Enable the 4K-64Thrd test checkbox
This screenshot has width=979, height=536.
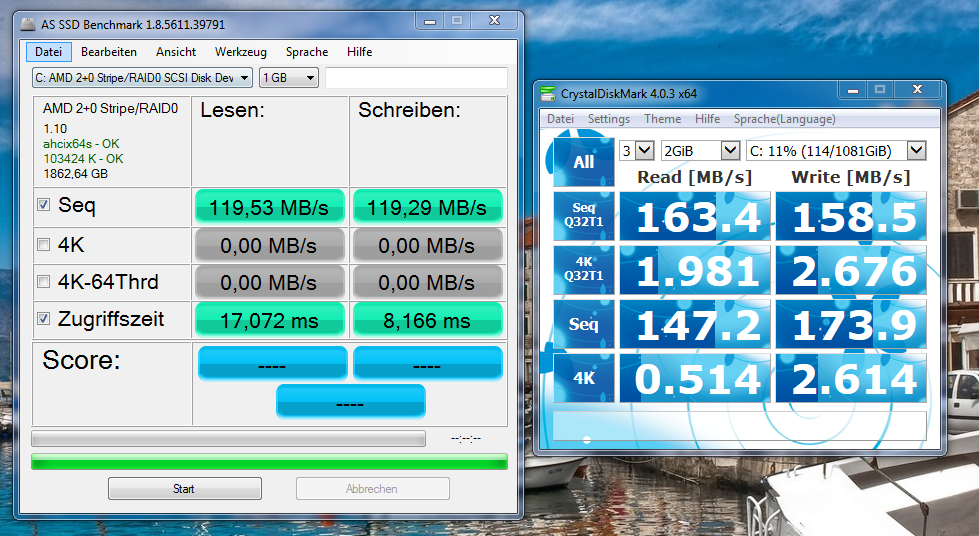point(44,282)
